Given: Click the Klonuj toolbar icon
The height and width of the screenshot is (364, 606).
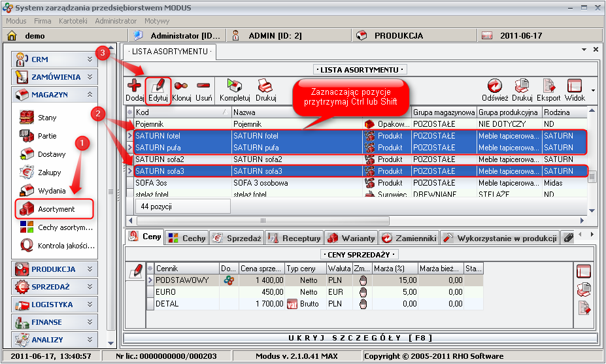Looking at the screenshot, I should [181, 87].
